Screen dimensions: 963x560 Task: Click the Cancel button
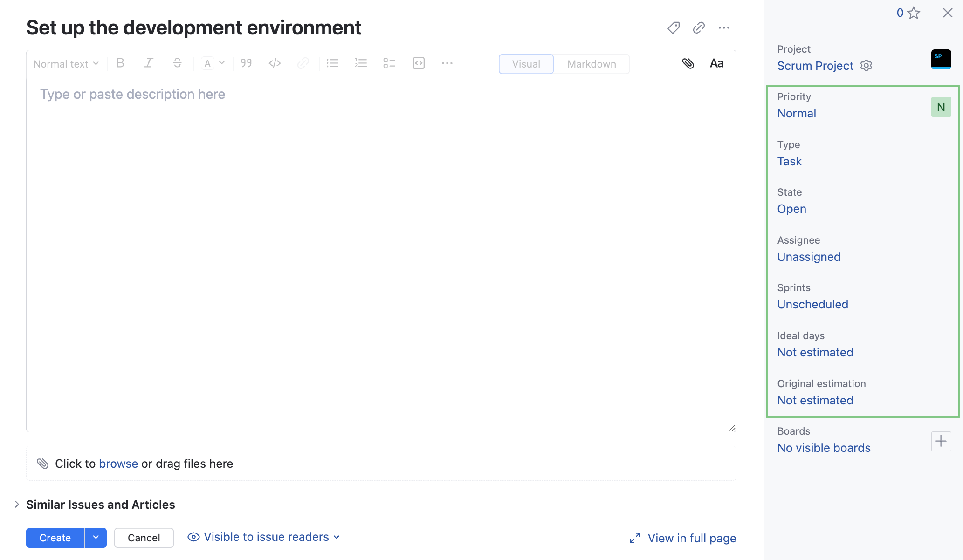click(x=144, y=538)
